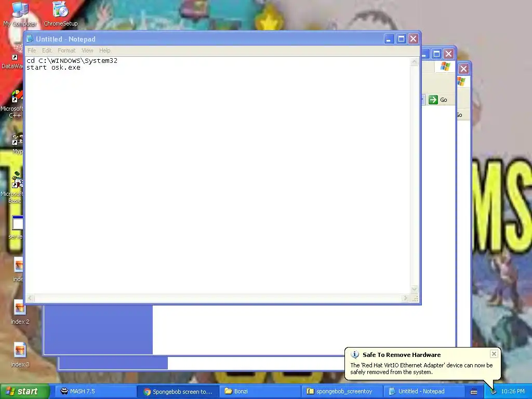
Task: Select the index 3 desktop file
Action: click(x=20, y=354)
